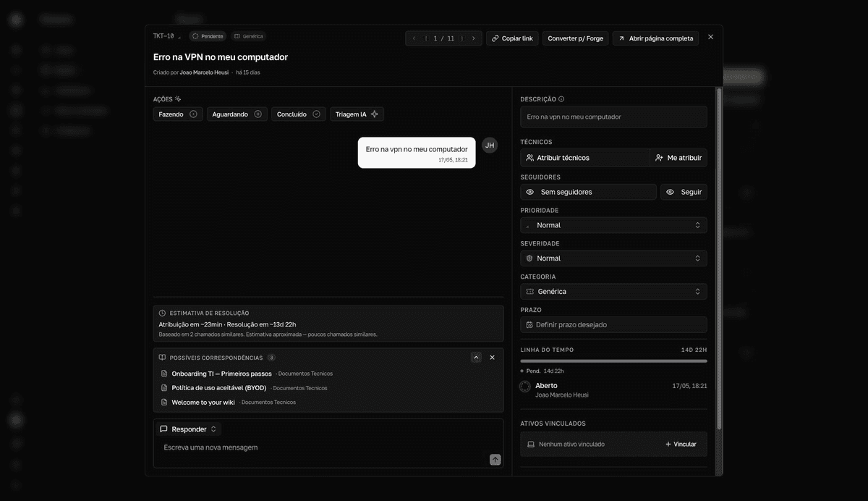This screenshot has height=501, width=868.
Task: Click the resolution estimate 'Atribuição em ~23min'
Action: click(191, 324)
